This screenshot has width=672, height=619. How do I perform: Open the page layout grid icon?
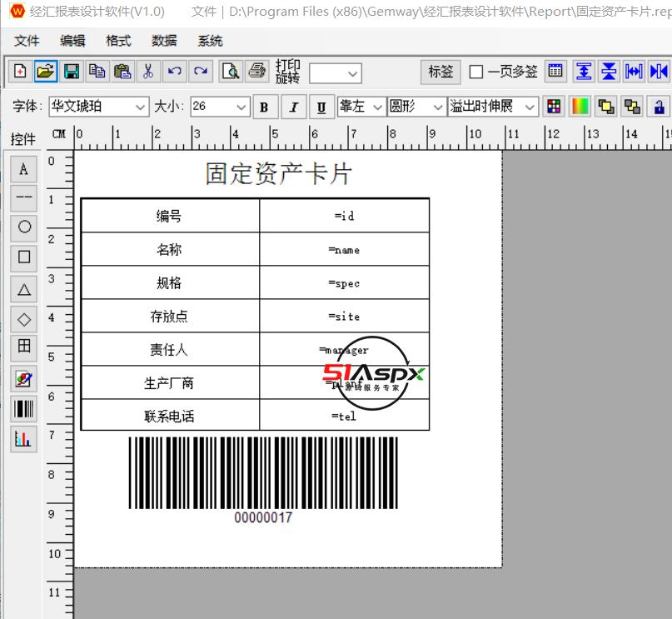coord(555,71)
